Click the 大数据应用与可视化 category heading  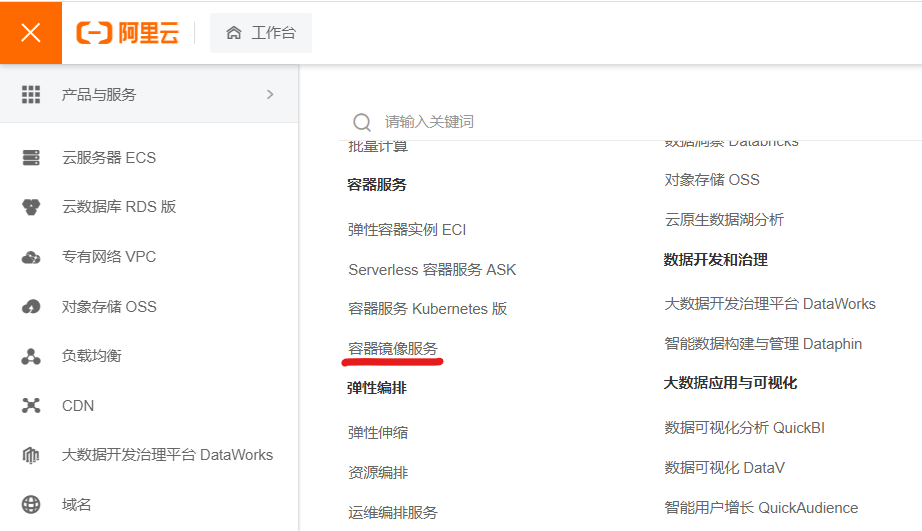pos(730,383)
